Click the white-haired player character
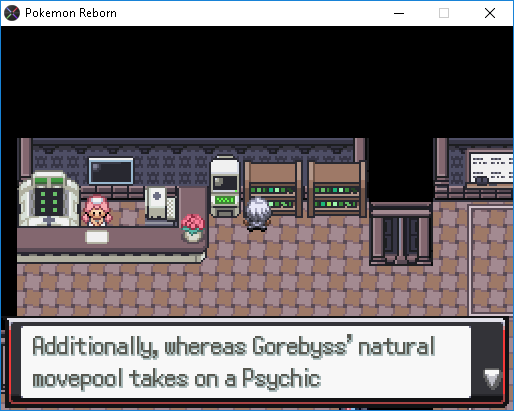Screen dimensions: 514x411 (x=257, y=214)
